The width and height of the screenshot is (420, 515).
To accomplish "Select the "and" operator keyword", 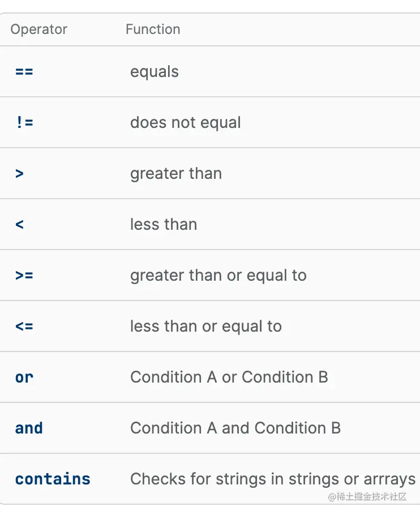I will (29, 428).
